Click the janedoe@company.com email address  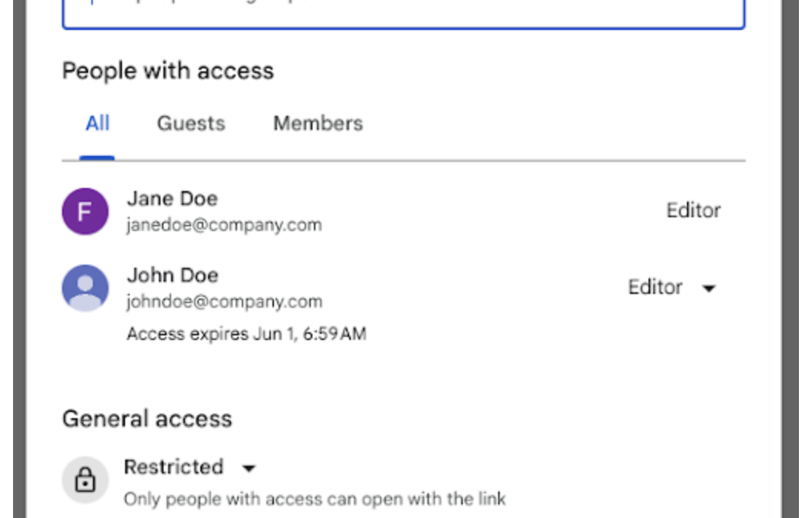click(x=224, y=225)
